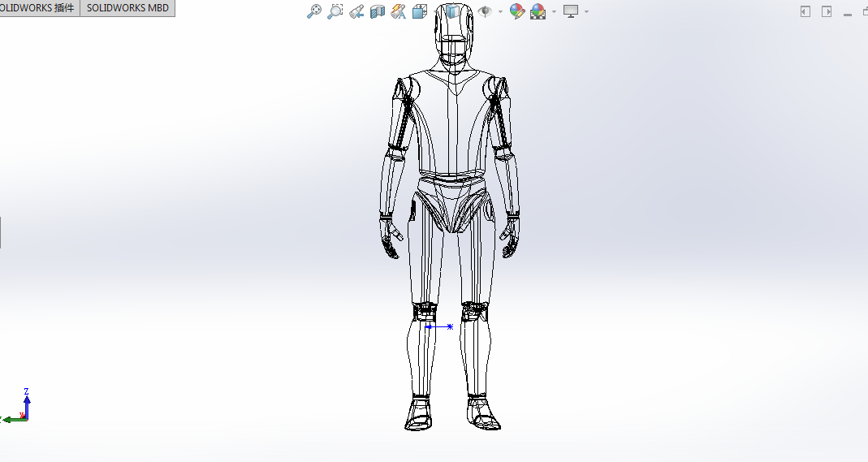Click the Display Style cube icon

pyautogui.click(x=453, y=11)
